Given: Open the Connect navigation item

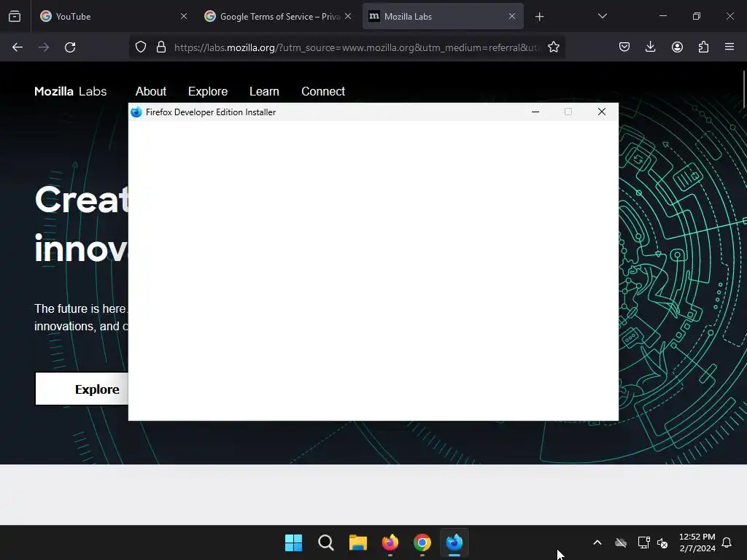Looking at the screenshot, I should pos(323,91).
